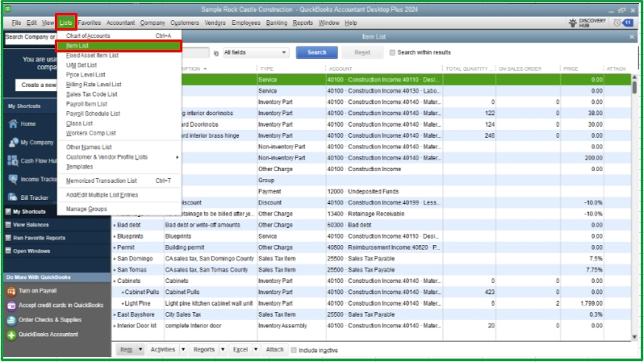
Task: Choose Price Level List menu entry
Action: click(x=87, y=74)
